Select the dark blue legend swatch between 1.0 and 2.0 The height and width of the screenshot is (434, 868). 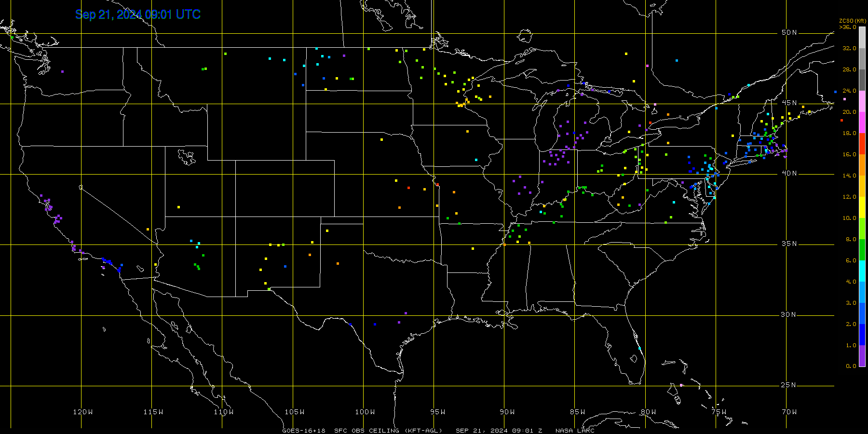pos(862,335)
